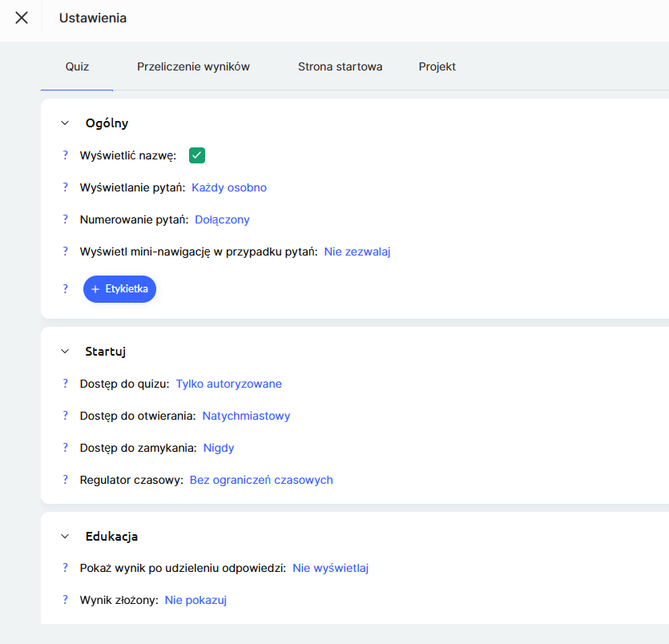Click help icon beside Wynik złożony
Image resolution: width=669 pixels, height=644 pixels.
click(66, 600)
